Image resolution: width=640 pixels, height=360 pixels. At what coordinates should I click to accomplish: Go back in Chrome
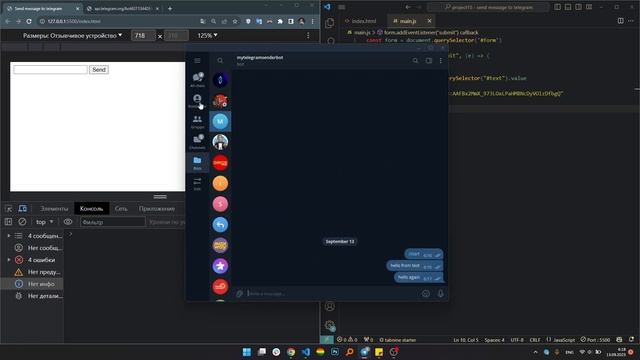click(8, 21)
